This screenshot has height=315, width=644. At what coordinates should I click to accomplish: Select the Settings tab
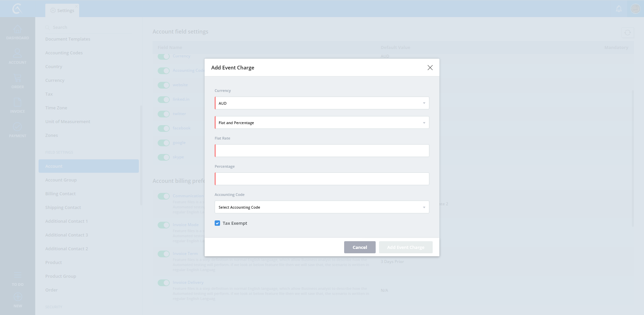click(x=62, y=10)
